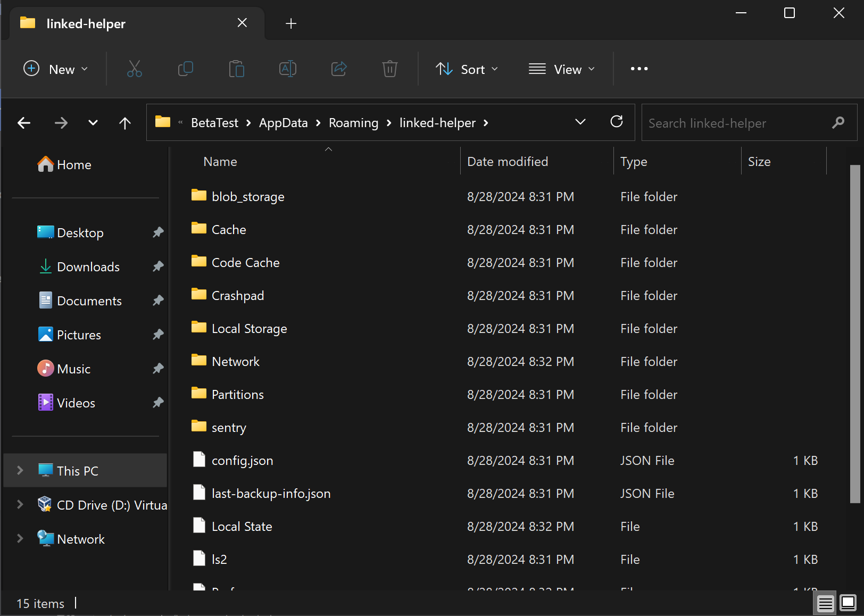Click the search magnifier icon
Viewport: 864px width, 616px height.
[x=838, y=123]
